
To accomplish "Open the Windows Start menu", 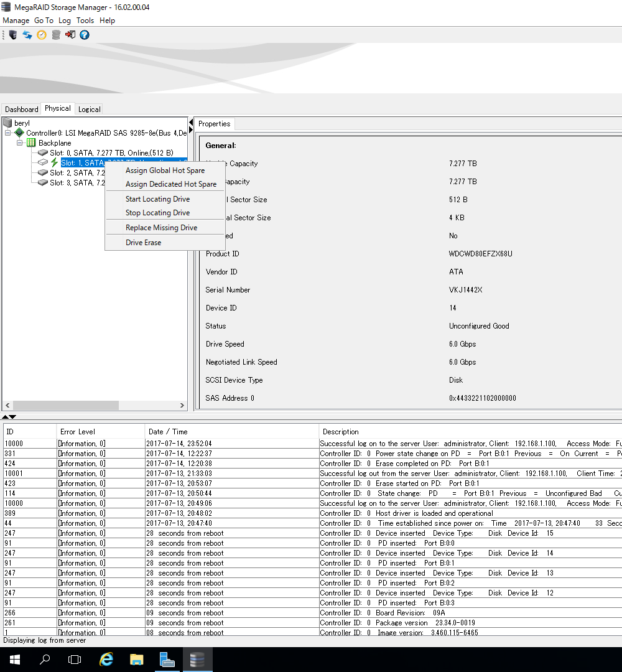I will coord(14,660).
